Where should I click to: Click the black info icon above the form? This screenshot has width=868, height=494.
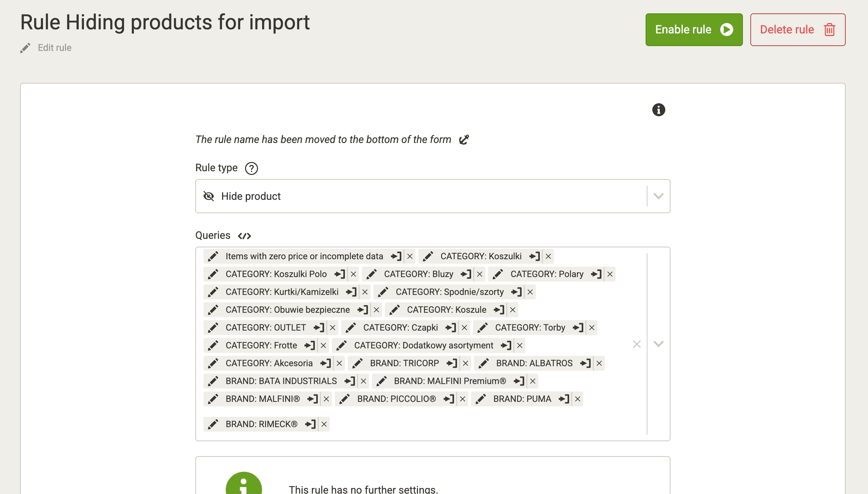(x=659, y=110)
